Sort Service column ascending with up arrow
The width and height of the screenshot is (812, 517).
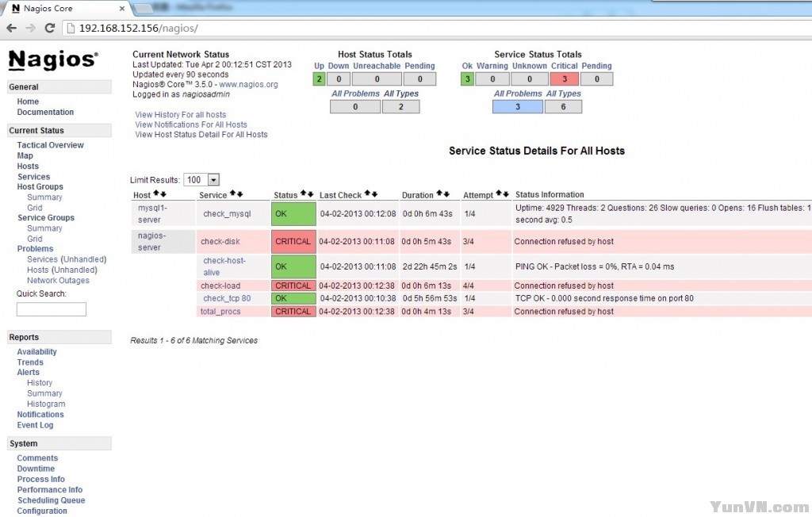(233, 193)
